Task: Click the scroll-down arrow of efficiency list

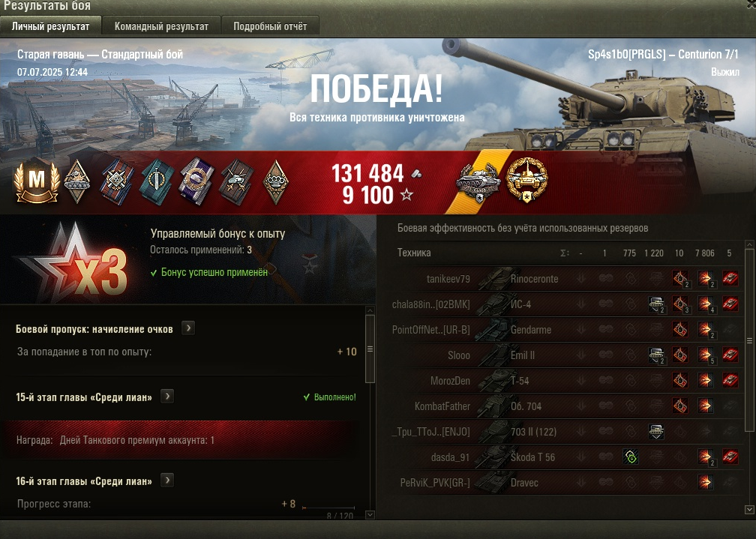Action: tap(749, 509)
